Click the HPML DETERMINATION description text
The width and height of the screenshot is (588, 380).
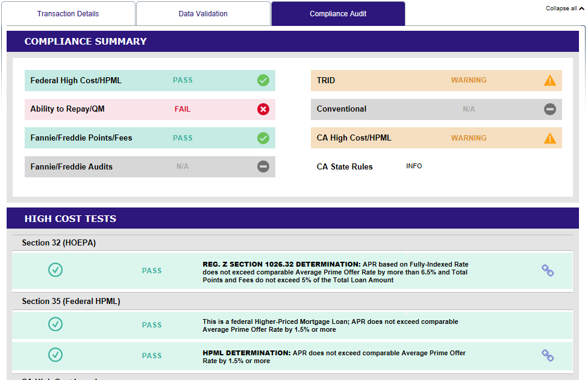point(334,356)
